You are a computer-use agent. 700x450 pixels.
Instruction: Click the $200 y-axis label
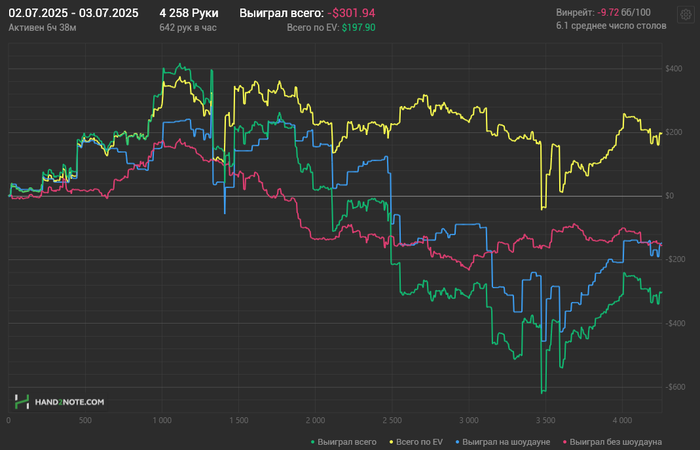pyautogui.click(x=674, y=132)
